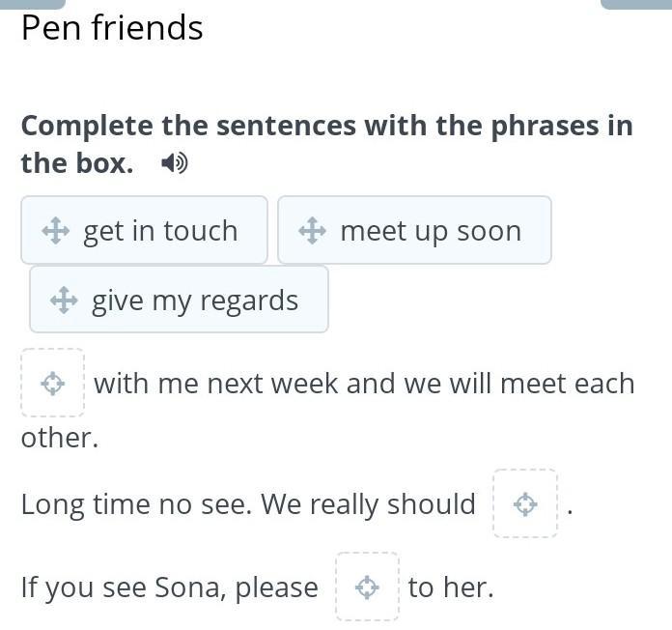Click the move handle on 'get in touch'
Screen dimensions: 672x630
(55, 231)
